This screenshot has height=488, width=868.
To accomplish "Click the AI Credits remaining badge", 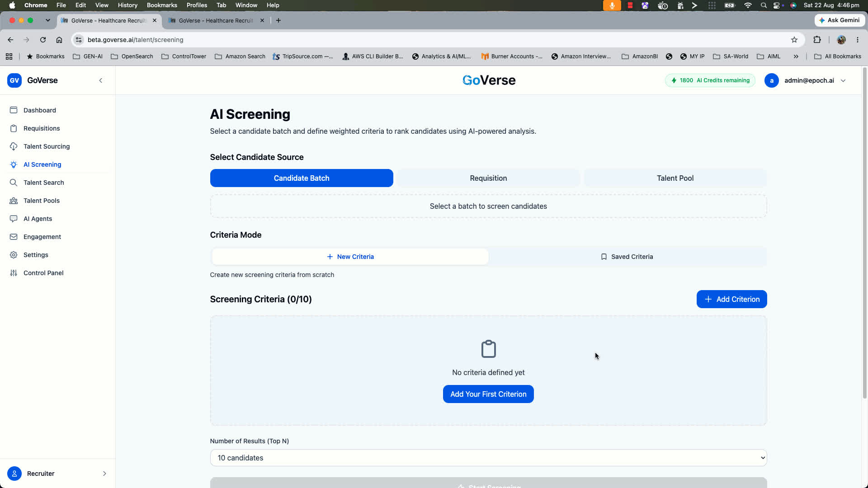I will tap(710, 80).
